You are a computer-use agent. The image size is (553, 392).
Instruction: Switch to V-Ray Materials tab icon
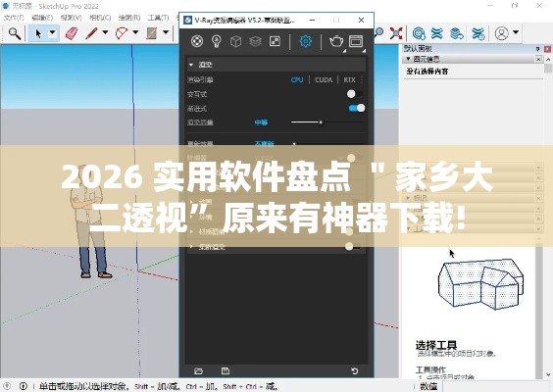[197, 41]
